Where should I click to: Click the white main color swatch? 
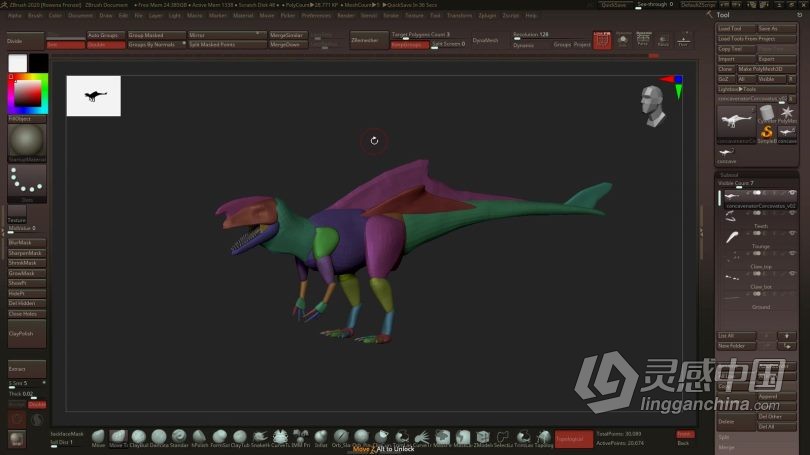tap(18, 63)
